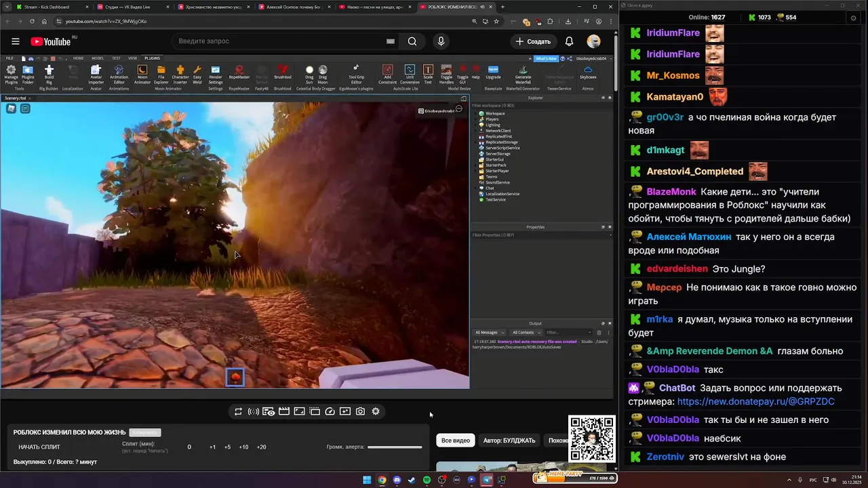Switch to the Наоко песни на улицах tab

point(374,7)
